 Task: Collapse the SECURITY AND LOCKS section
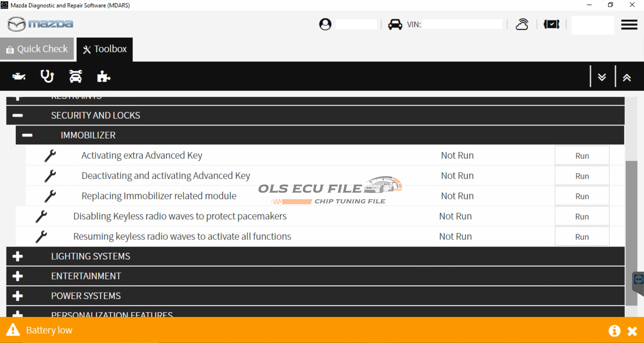pos(18,116)
